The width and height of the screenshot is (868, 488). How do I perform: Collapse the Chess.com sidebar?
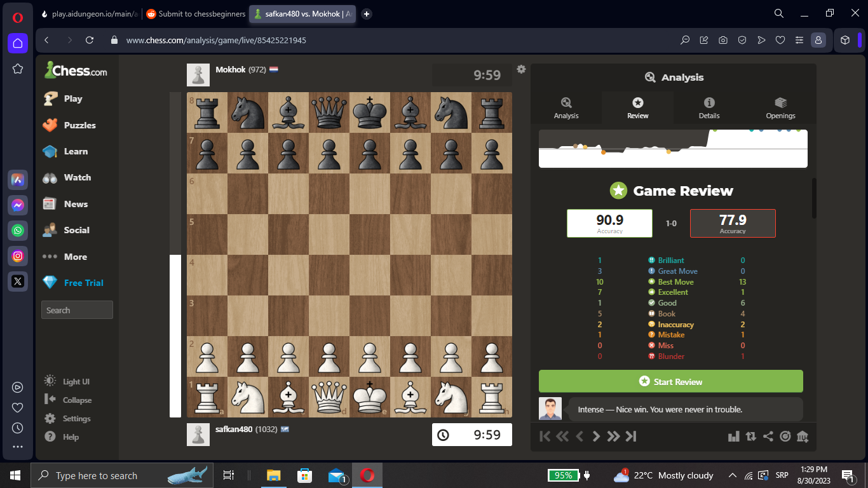[68, 400]
